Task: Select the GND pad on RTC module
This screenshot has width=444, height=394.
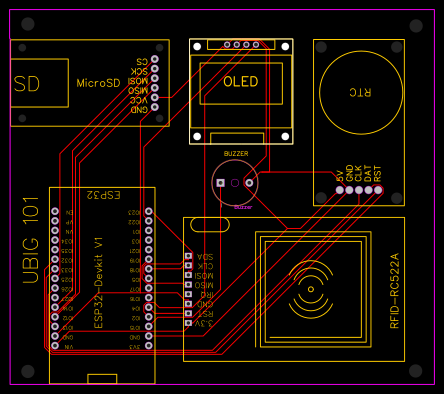Action: pos(349,190)
